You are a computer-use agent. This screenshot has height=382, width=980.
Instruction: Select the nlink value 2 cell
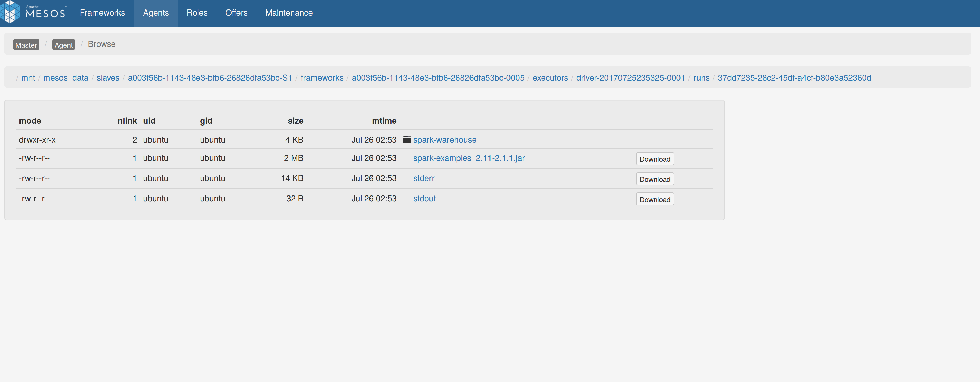click(x=135, y=140)
